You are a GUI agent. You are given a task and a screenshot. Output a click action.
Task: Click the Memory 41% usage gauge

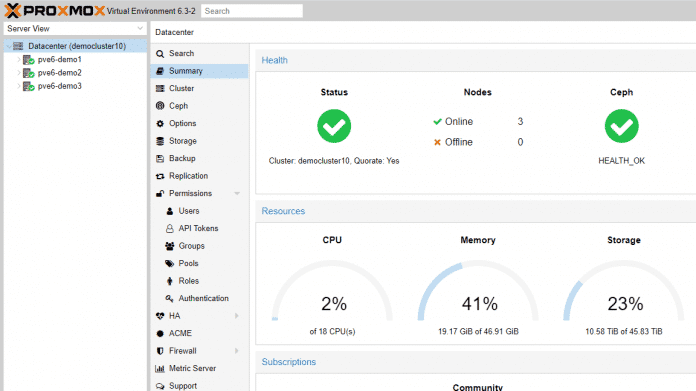pyautogui.click(x=478, y=291)
